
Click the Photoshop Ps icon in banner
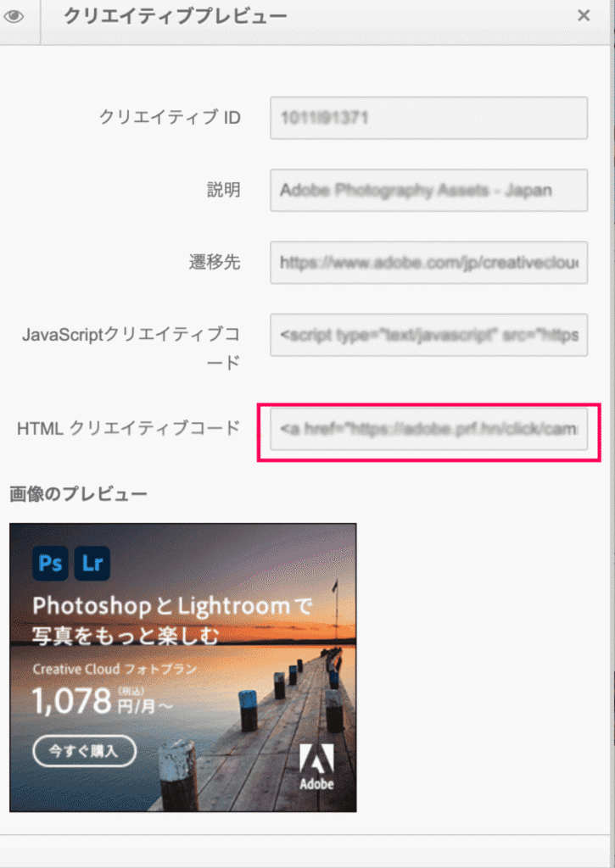pyautogui.click(x=50, y=564)
